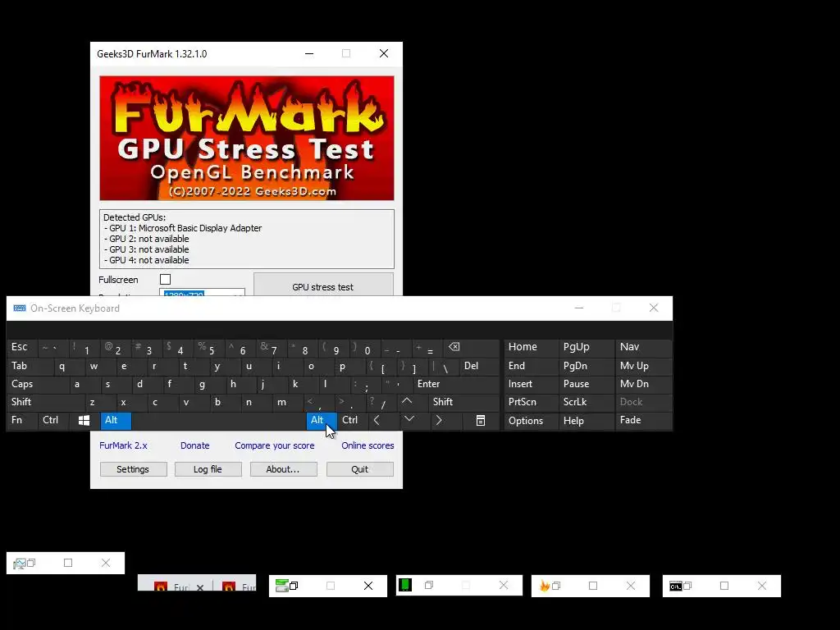The width and height of the screenshot is (840, 630).
Task: Open the Online scores link
Action: 367,445
